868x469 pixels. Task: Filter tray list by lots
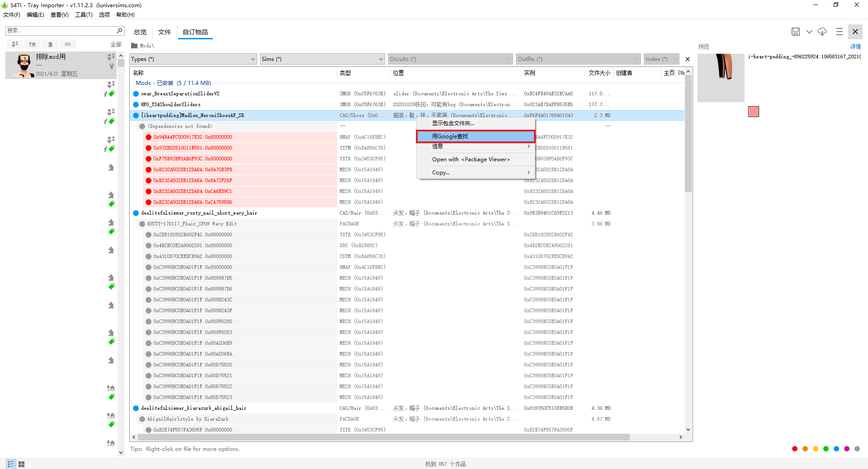point(33,44)
